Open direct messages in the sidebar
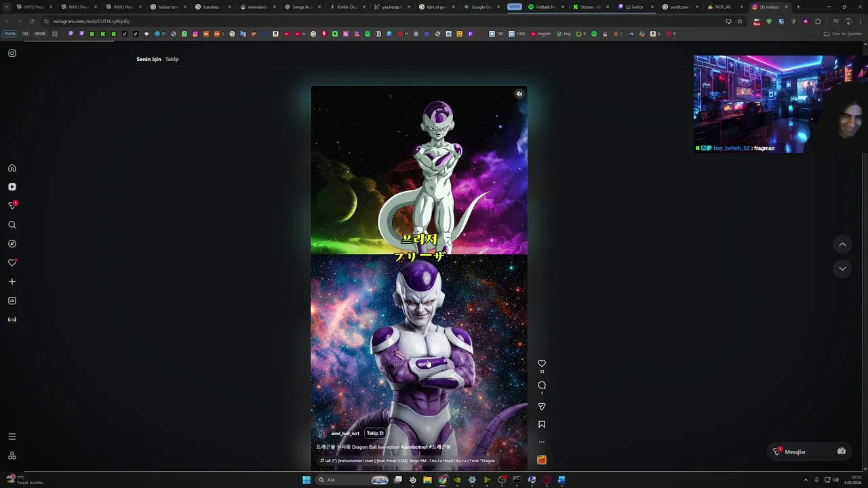The height and width of the screenshot is (488, 868). click(x=12, y=205)
